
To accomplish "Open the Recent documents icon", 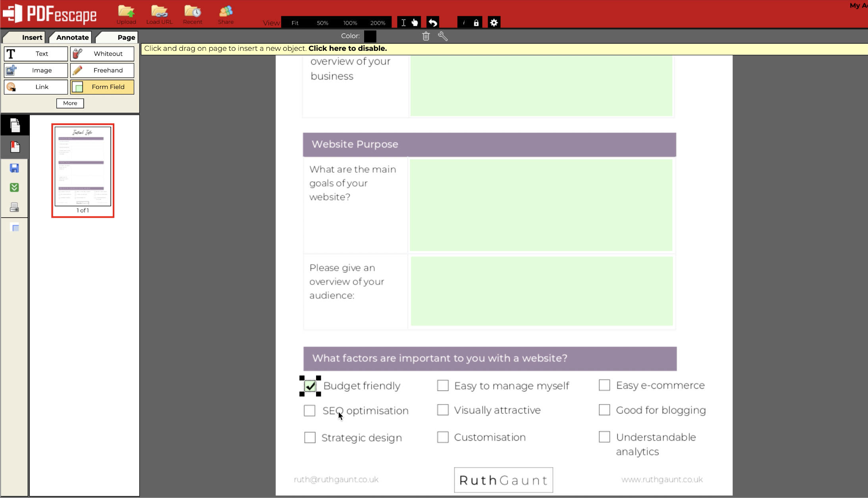I will pos(193,12).
